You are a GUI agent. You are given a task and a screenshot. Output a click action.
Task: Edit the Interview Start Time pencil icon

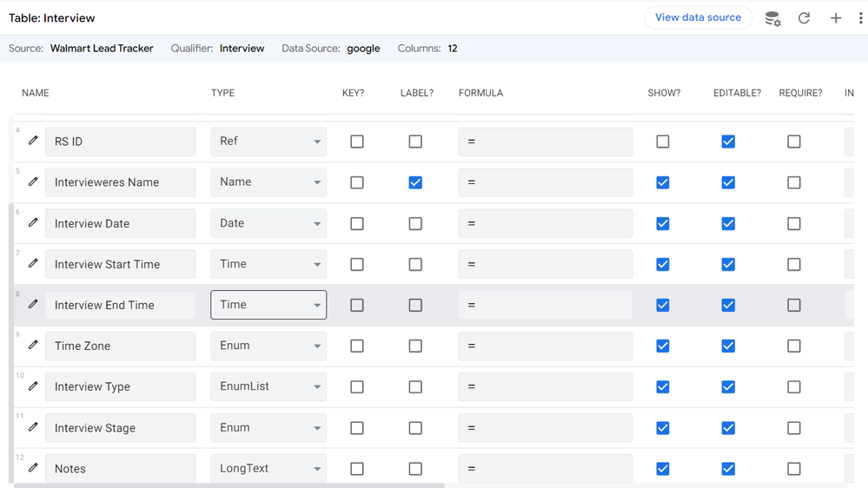[33, 263]
